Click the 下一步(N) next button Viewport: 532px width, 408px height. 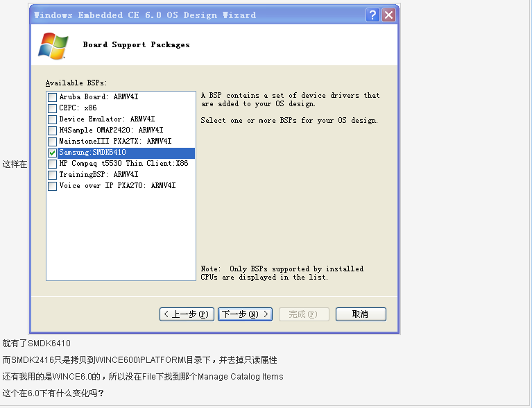tap(245, 314)
